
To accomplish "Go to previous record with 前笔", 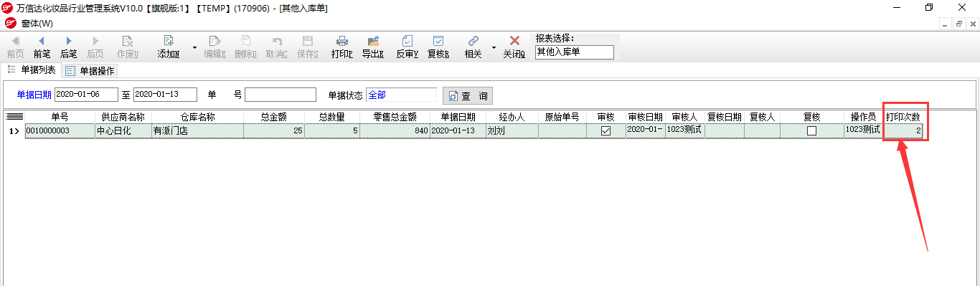I will (x=42, y=47).
